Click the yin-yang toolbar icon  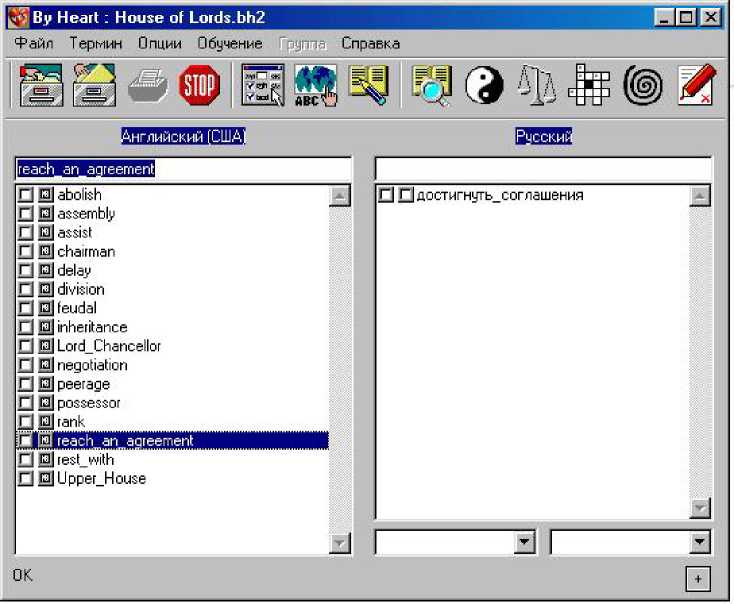[x=484, y=86]
